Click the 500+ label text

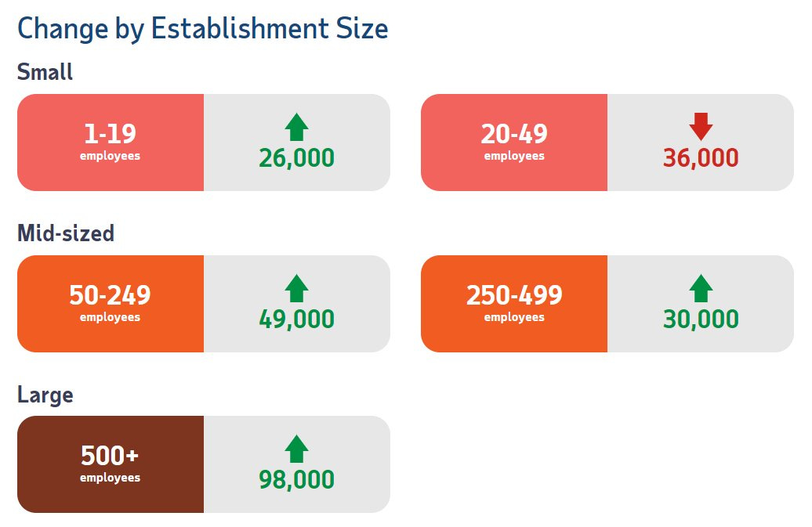pos(110,456)
